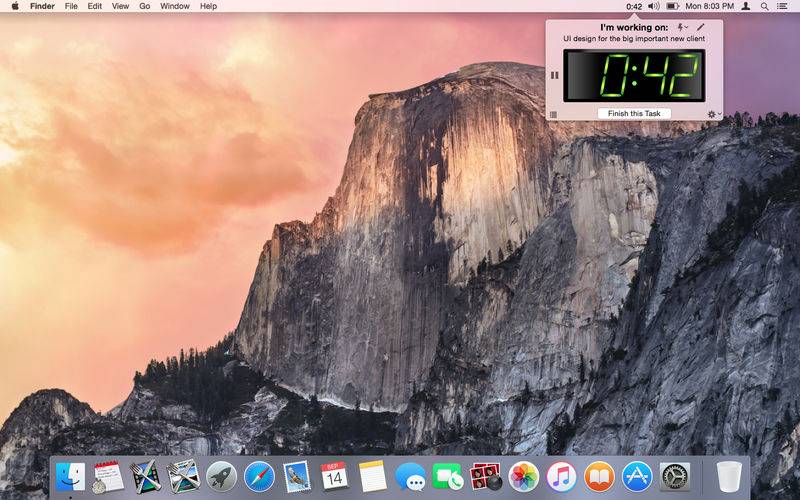Open the App Store from the Dock
The image size is (800, 500).
click(637, 477)
